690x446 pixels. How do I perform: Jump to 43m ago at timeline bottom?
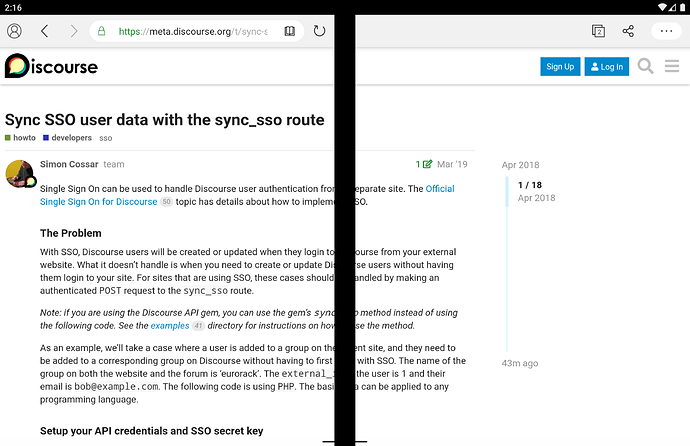pos(520,363)
